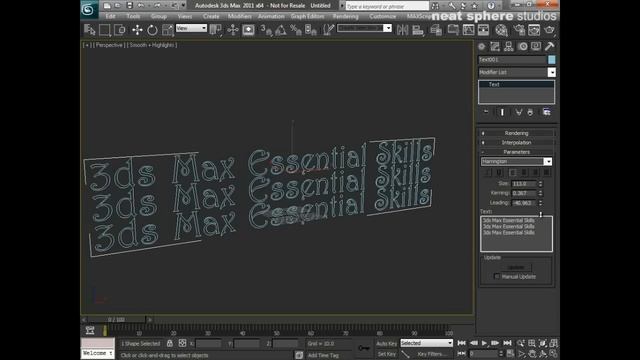The image size is (640, 360).
Task: Activate the Select and Rotate tool
Action: (x=152, y=30)
